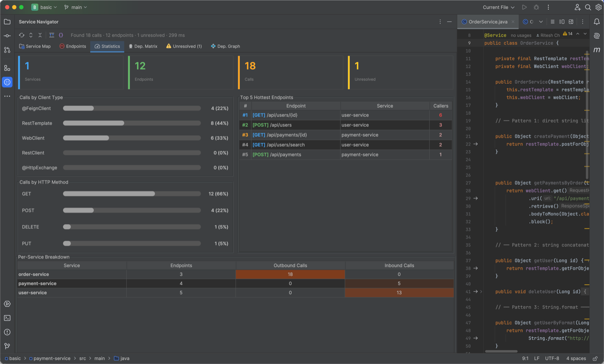Switch to the Service Map tab

[35, 46]
